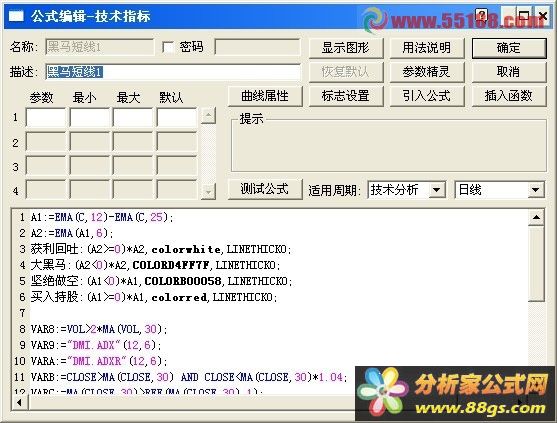Click the code line 'A2:=EMA(A1,6);'

click(72, 233)
